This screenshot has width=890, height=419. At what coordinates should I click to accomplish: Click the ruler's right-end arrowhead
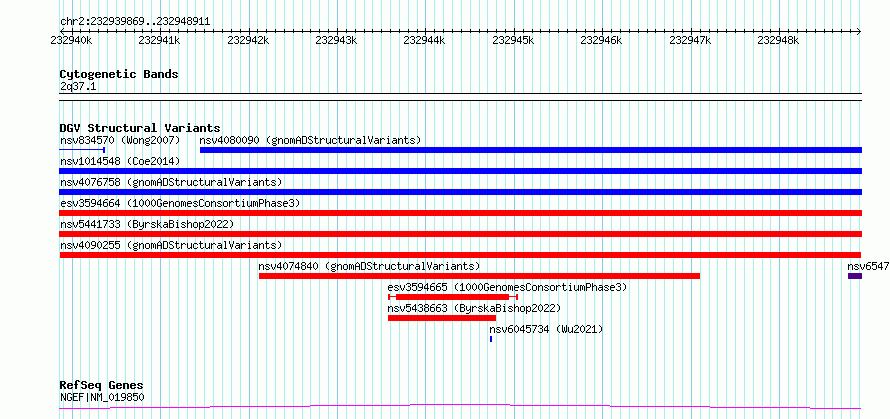[x=859, y=31]
